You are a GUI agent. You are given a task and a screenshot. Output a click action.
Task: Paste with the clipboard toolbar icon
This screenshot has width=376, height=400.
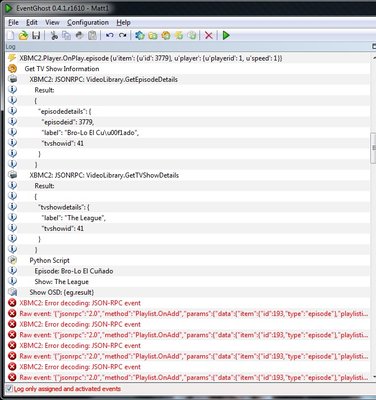pos(92,35)
